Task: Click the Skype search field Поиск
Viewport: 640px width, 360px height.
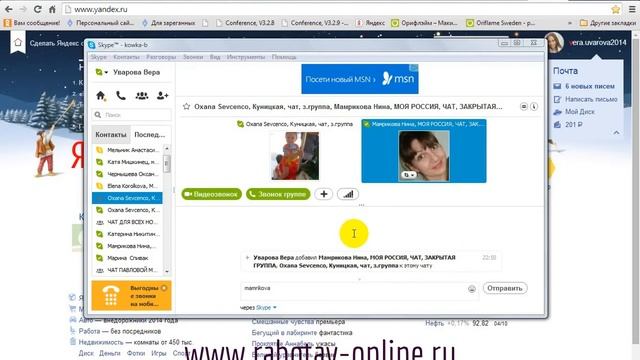Action: tap(132, 115)
